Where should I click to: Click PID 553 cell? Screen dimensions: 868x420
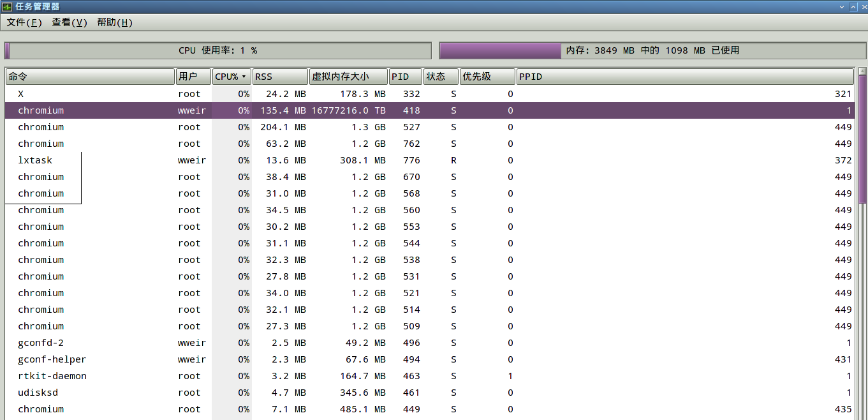(411, 227)
